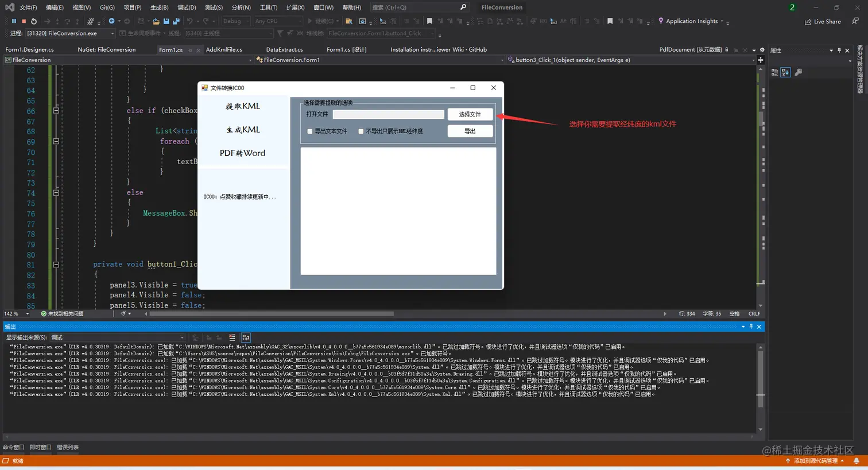The image size is (868, 470).
Task: Click the Categorized icon in the Properties panel
Action: (x=774, y=72)
